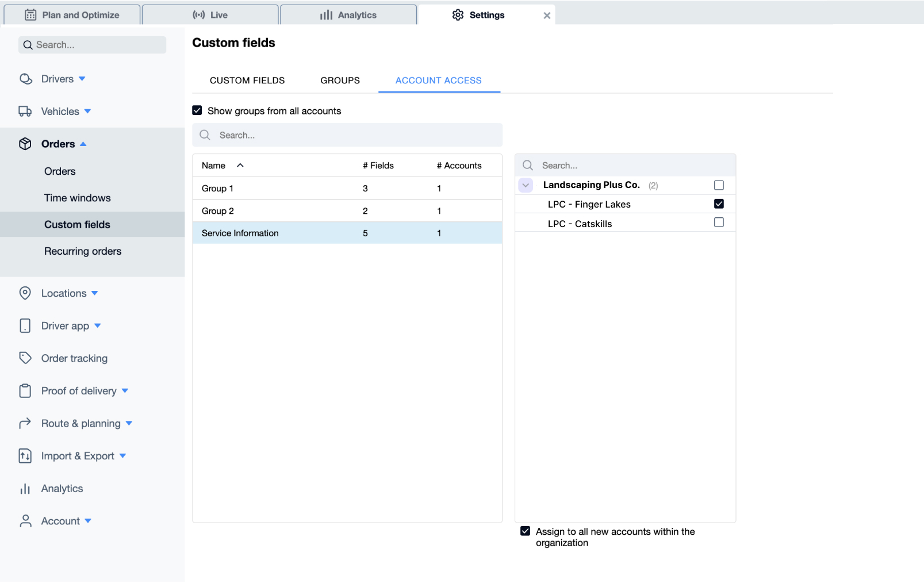Open the Analytics tab at the top
Viewport: 924px width, 583px height.
click(348, 14)
